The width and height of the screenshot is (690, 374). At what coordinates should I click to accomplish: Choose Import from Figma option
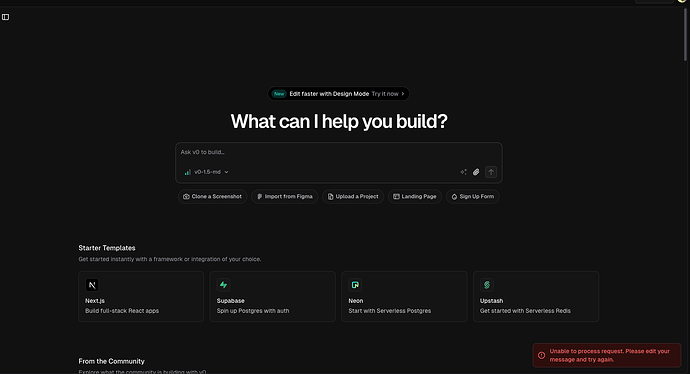point(285,197)
